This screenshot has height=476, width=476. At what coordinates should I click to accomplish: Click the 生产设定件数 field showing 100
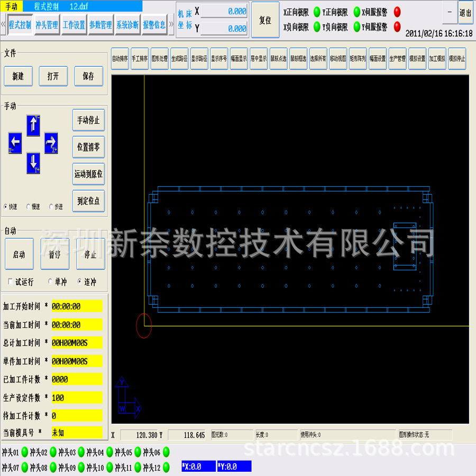(77, 398)
